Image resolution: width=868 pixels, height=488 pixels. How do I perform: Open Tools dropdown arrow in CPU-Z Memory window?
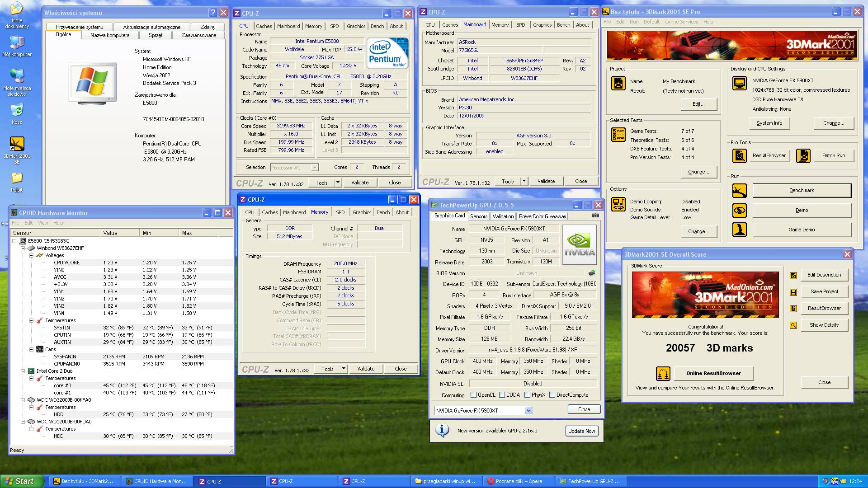(344, 369)
